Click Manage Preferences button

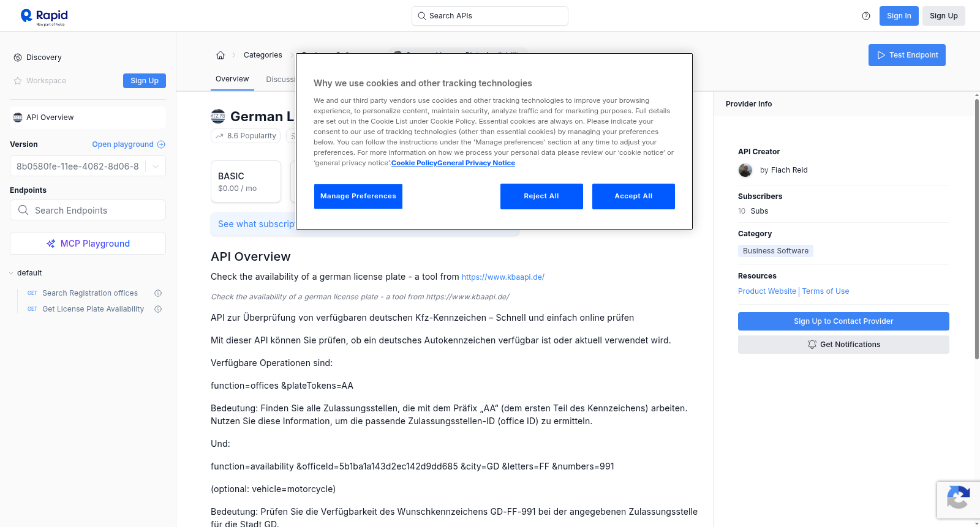[x=358, y=196]
